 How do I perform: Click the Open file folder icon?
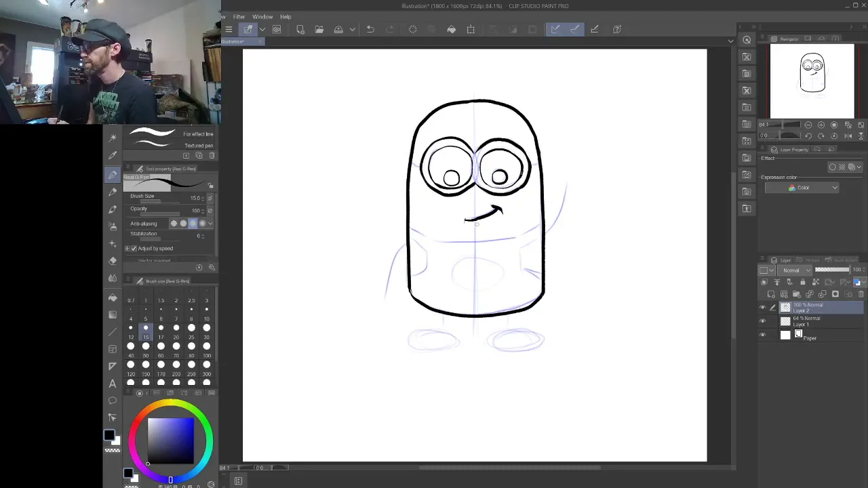(319, 29)
